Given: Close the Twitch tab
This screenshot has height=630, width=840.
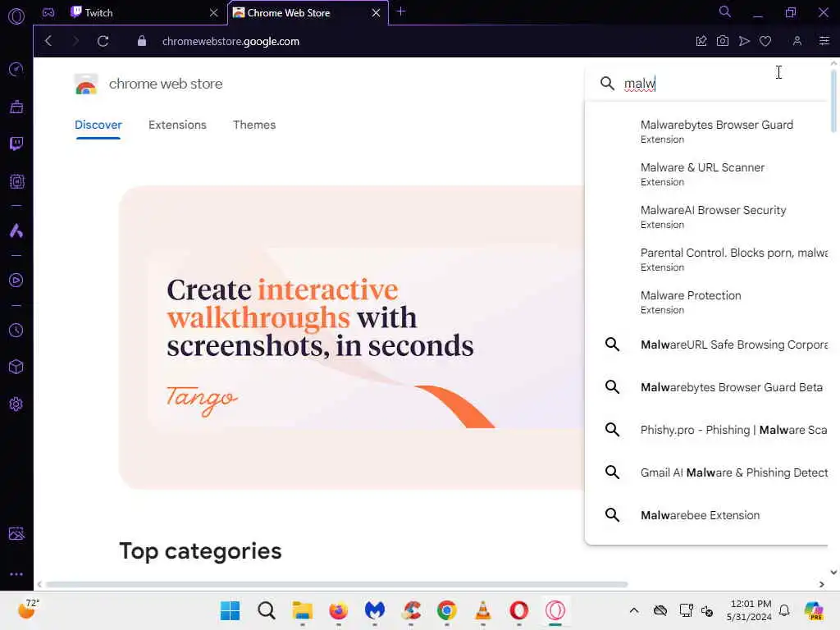Looking at the screenshot, I should coord(214,13).
